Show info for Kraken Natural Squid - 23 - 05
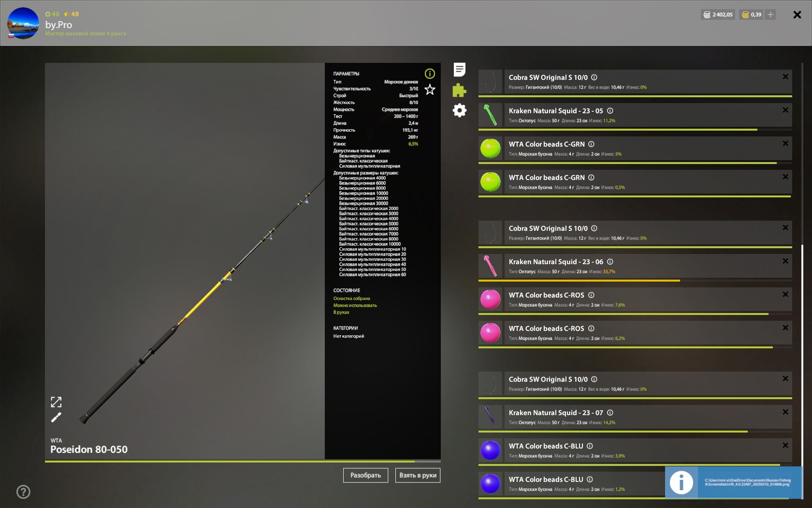The height and width of the screenshot is (508, 812). 610,111
